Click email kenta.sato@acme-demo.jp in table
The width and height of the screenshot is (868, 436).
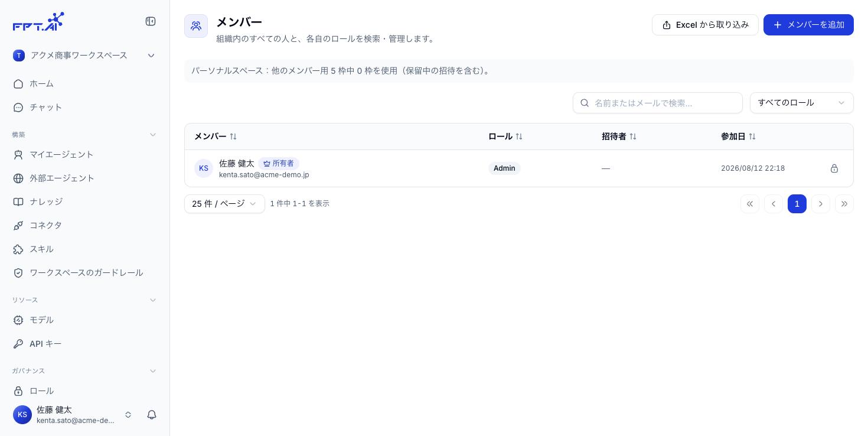click(x=264, y=175)
